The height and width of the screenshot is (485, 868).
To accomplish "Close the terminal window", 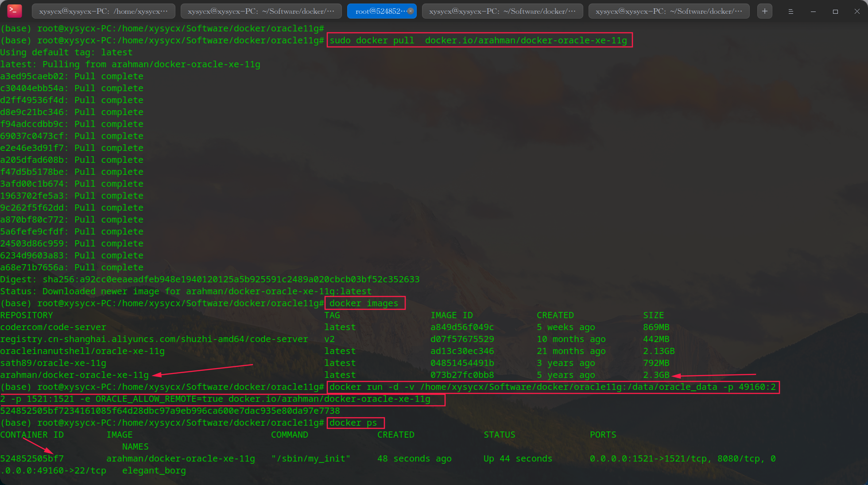I will coord(857,12).
